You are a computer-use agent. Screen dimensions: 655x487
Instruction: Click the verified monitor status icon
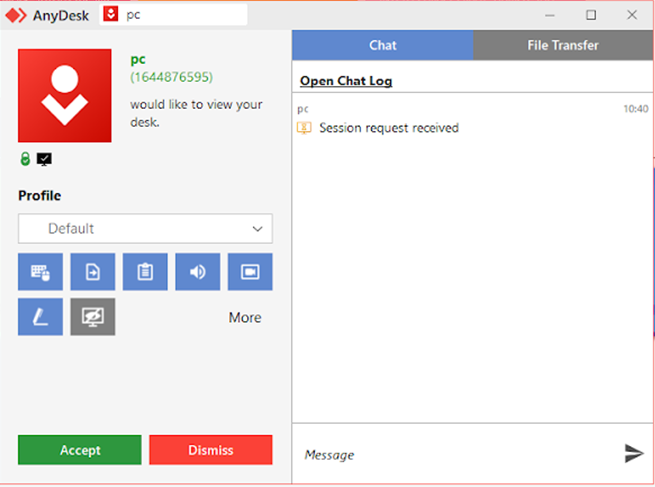[44, 159]
